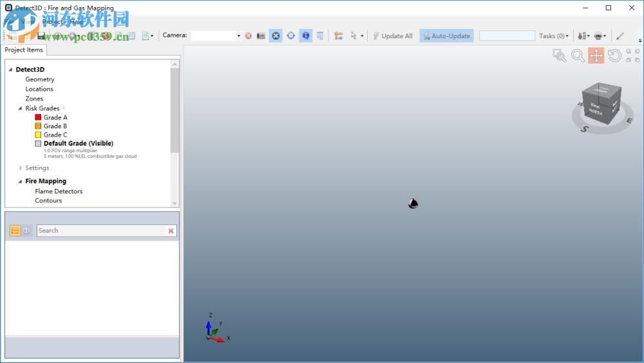Click the Update All button

pos(393,36)
